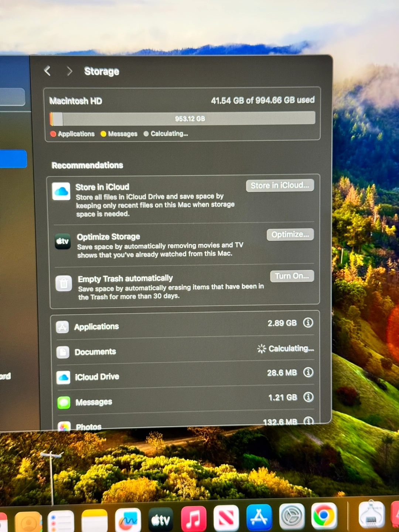Open info for iCloud Drive storage

[x=308, y=372]
